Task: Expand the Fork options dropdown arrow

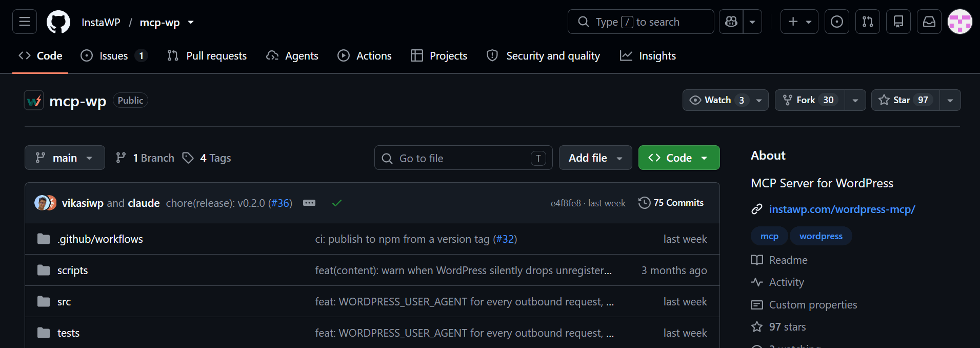Action: pos(855,100)
